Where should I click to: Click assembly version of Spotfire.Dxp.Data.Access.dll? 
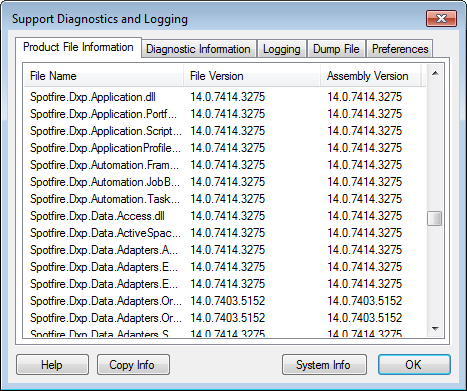[x=365, y=216]
